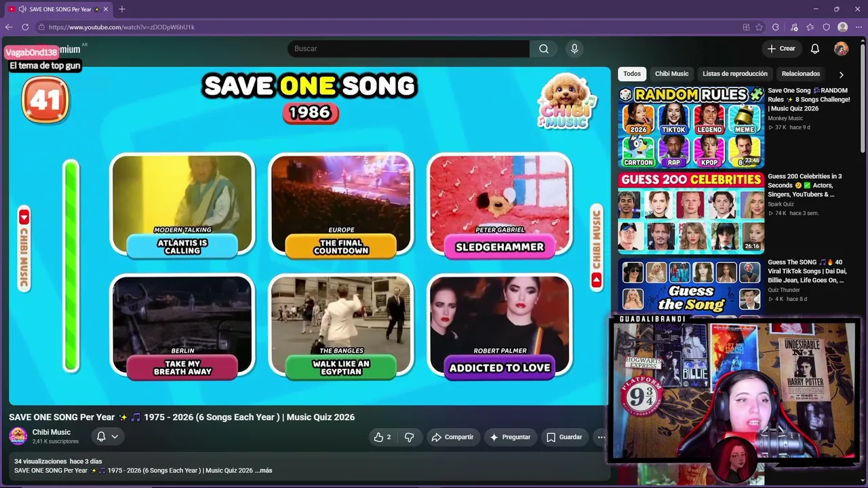Open the browser split-screen apps icon
The width and height of the screenshot is (868, 488).
pos(747,27)
